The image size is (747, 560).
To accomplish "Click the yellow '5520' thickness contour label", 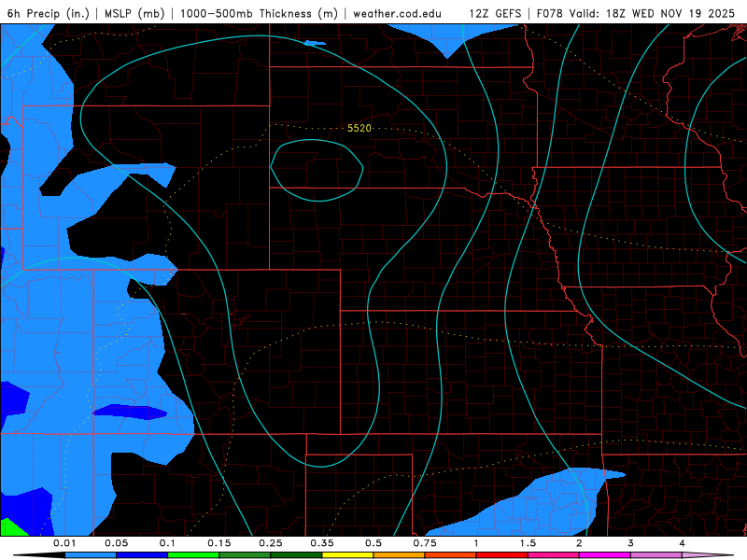I will 359,128.
